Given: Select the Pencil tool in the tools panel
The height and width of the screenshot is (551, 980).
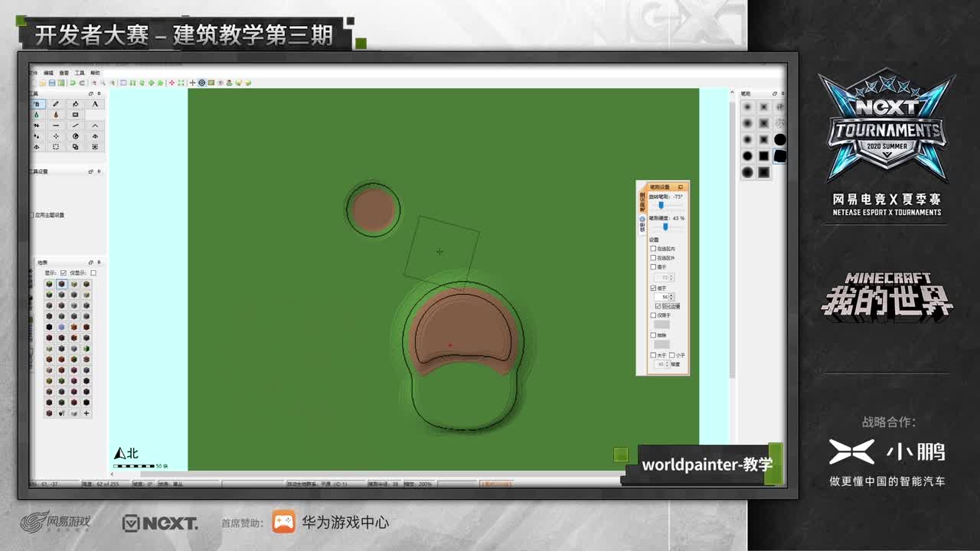Looking at the screenshot, I should click(x=56, y=104).
